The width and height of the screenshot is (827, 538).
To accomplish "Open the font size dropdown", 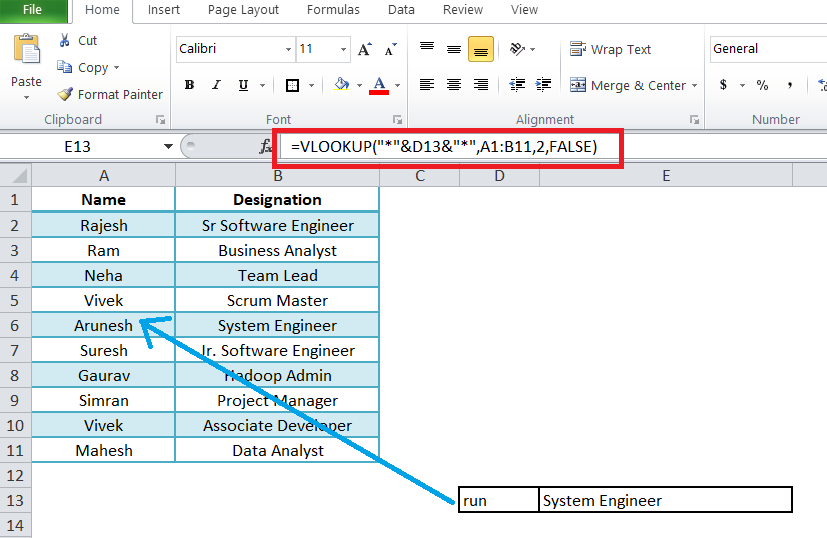I will pos(343,50).
